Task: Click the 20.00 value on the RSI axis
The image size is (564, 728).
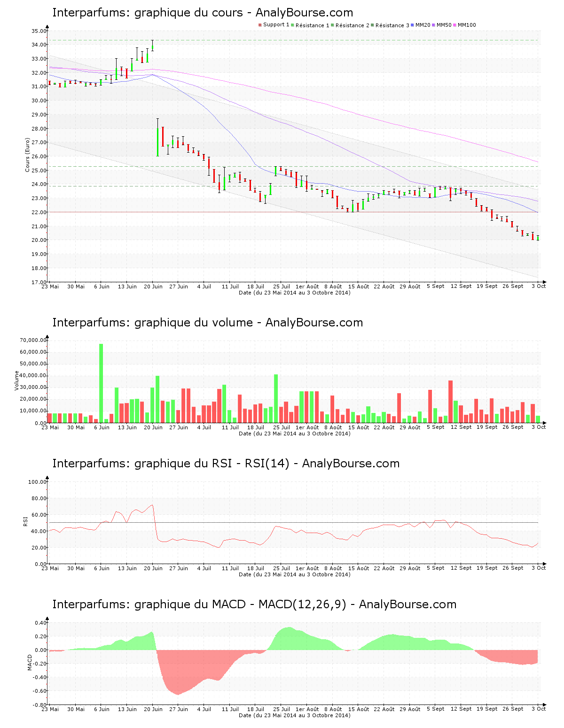Action: click(x=39, y=548)
